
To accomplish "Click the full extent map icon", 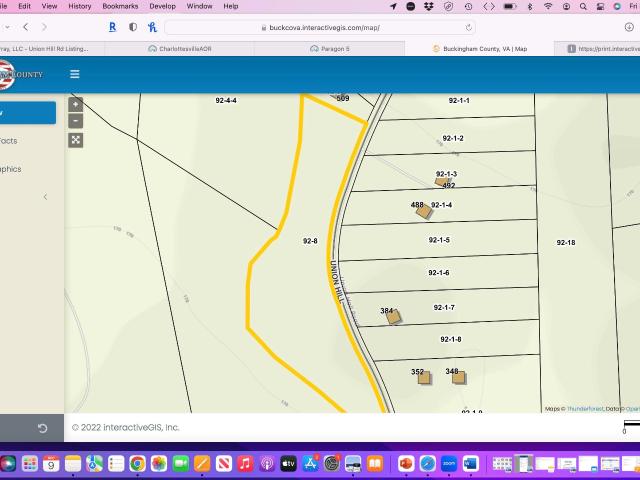I will pos(76,140).
